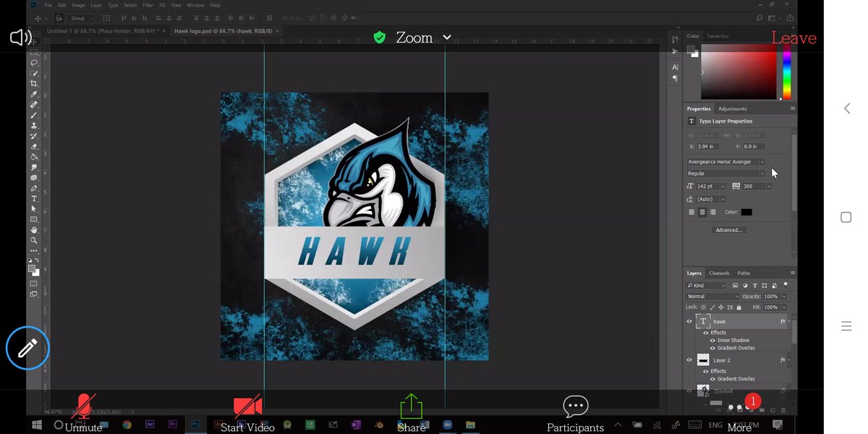868x434 pixels.
Task: Select the Lasso tool
Action: tap(33, 63)
